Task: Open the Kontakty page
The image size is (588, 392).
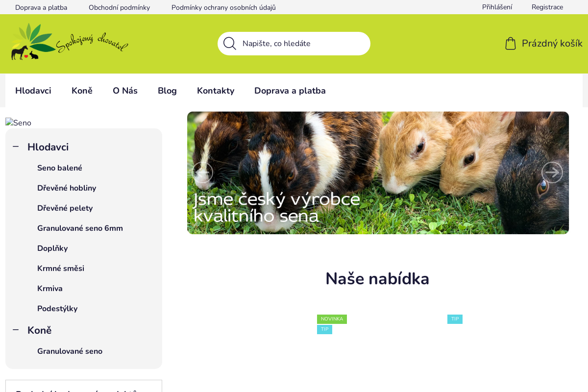Action: tap(216, 91)
